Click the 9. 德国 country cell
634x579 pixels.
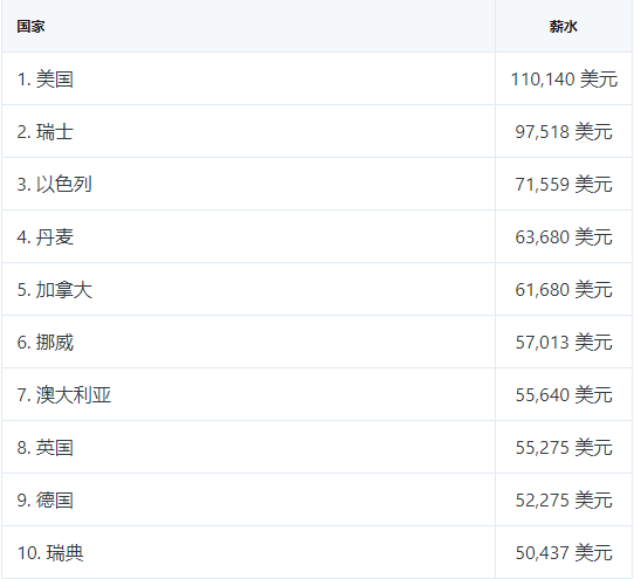pos(45,500)
